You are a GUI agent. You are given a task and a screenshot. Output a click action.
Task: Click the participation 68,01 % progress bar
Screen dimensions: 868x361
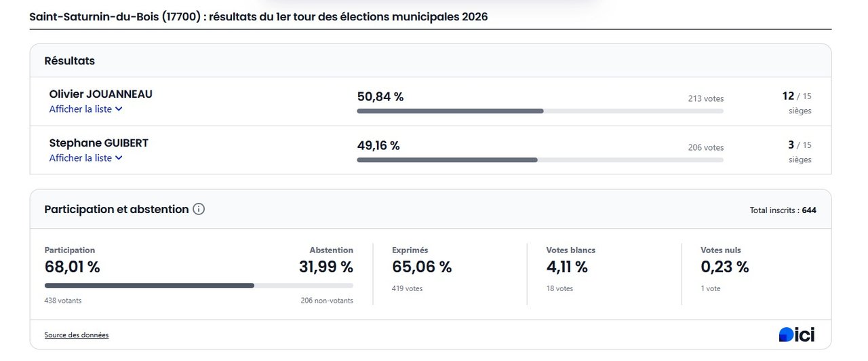coord(199,286)
